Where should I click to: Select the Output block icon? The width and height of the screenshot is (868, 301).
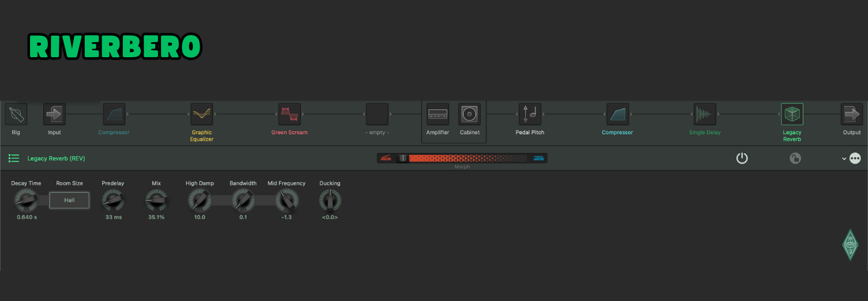851,114
